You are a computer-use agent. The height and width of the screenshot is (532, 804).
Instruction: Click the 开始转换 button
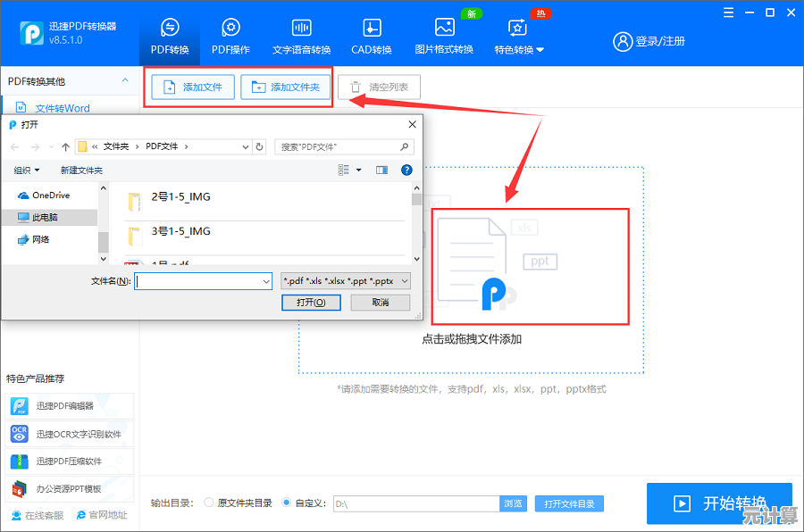(719, 503)
